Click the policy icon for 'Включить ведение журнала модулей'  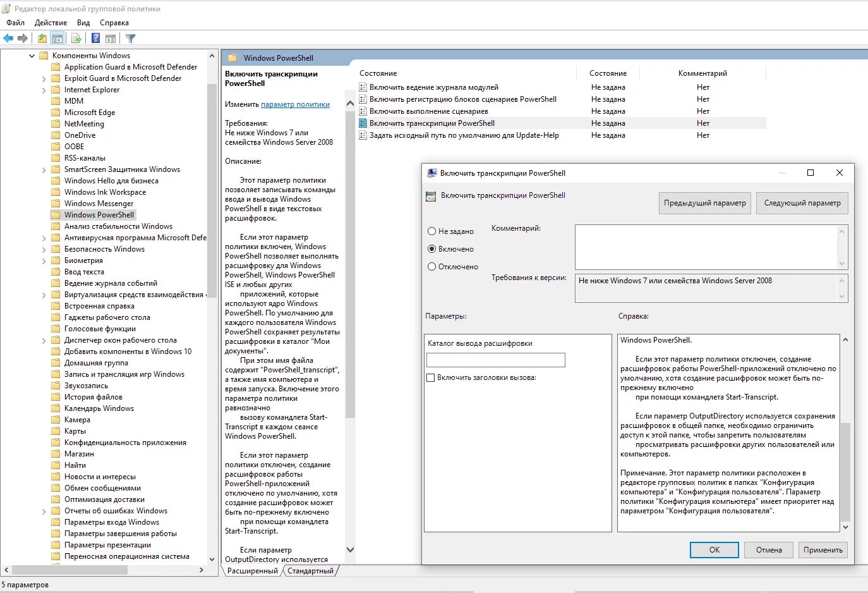coord(363,87)
